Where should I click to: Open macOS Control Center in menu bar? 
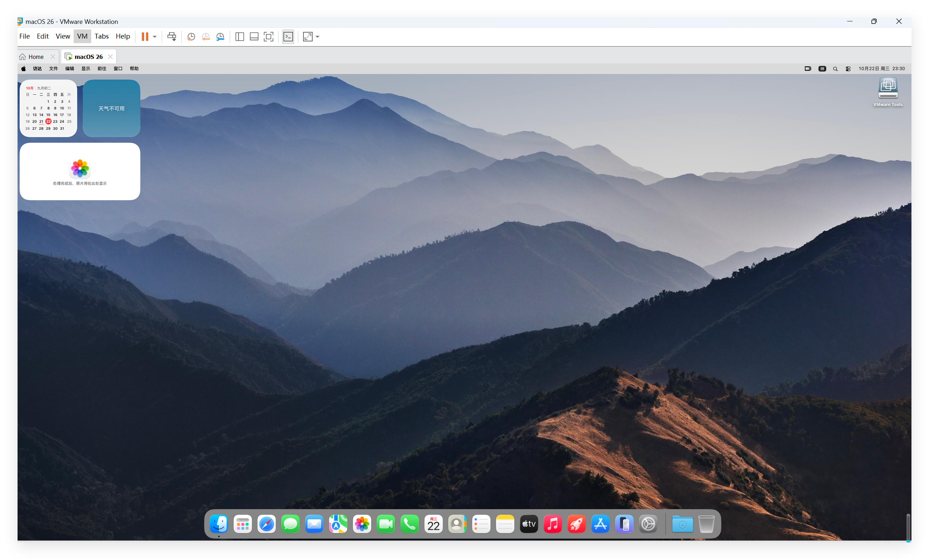848,69
